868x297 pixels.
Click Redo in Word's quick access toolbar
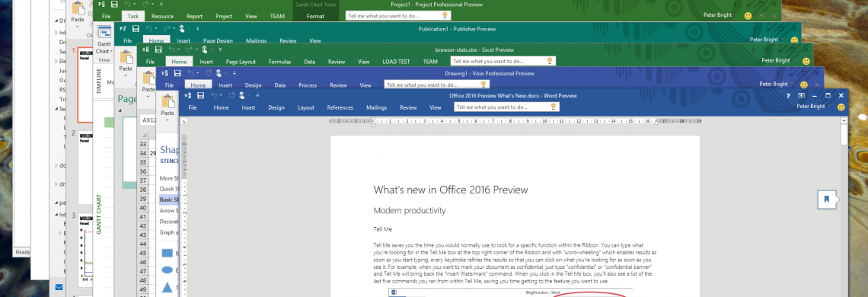click(231, 96)
